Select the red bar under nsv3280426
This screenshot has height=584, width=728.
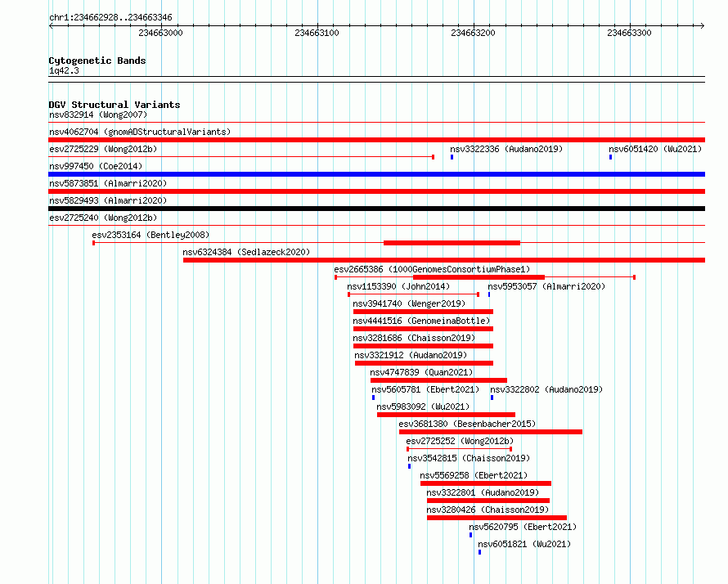click(497, 518)
